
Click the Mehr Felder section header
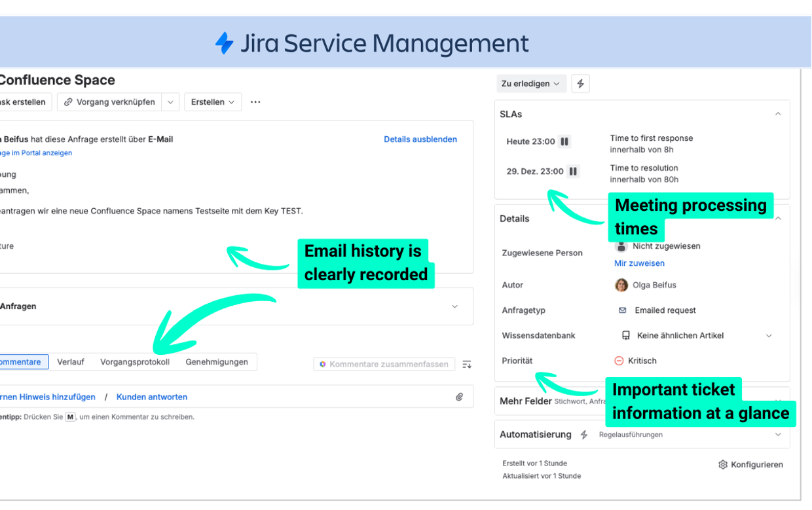click(525, 401)
